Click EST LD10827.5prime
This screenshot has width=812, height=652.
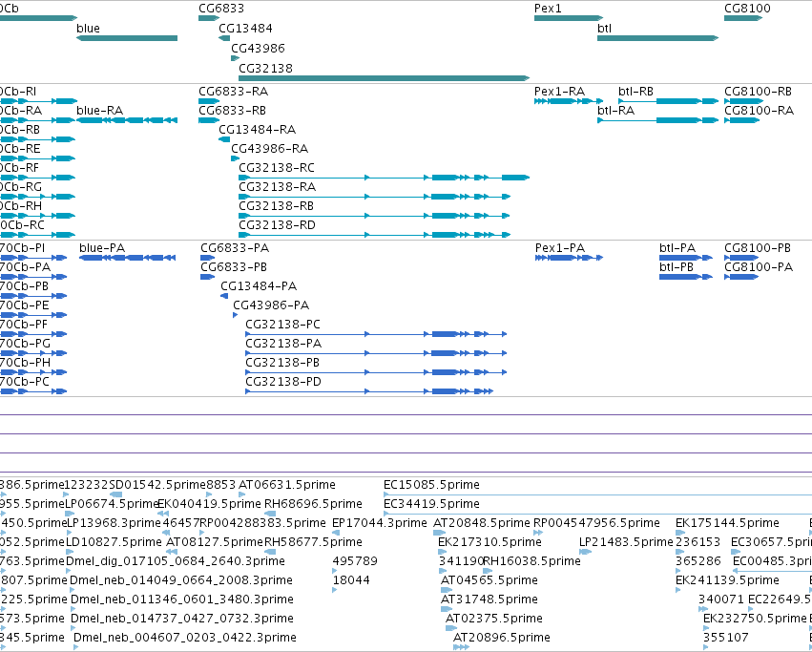click(x=114, y=542)
